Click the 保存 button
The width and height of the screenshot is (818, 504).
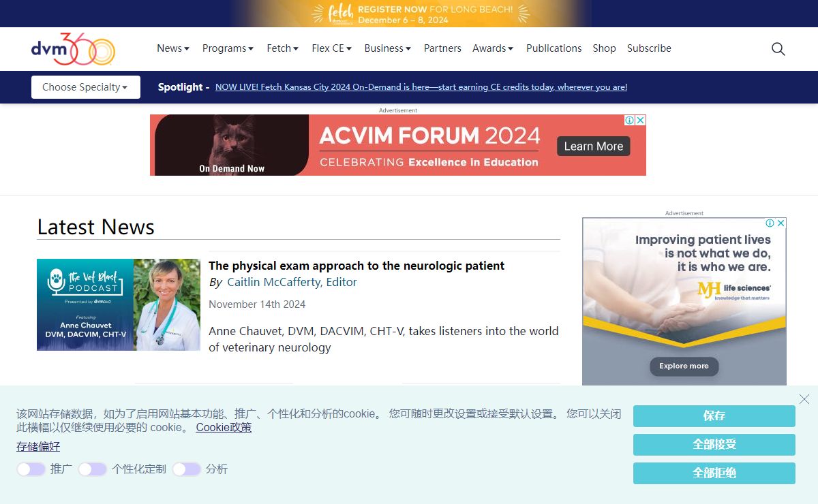click(x=714, y=416)
